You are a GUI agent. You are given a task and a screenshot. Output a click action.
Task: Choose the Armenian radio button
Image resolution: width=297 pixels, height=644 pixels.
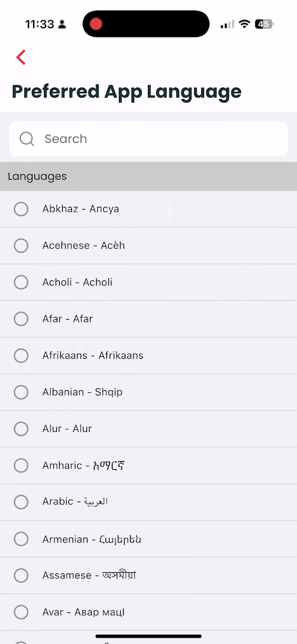pos(21,539)
